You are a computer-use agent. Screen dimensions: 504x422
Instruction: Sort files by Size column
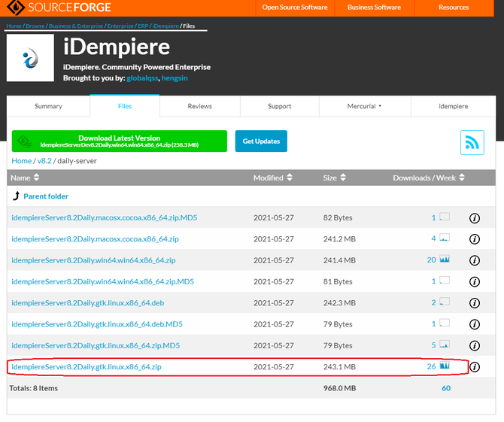pyautogui.click(x=335, y=178)
